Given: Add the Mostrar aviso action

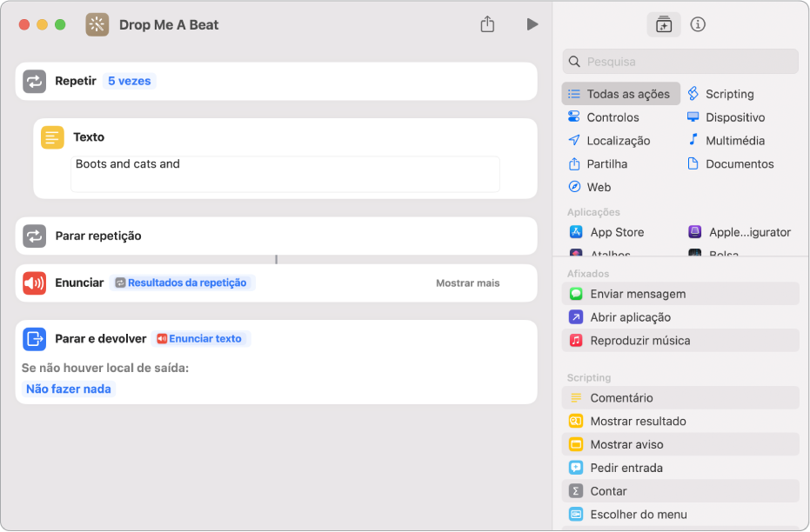Looking at the screenshot, I should (680, 443).
